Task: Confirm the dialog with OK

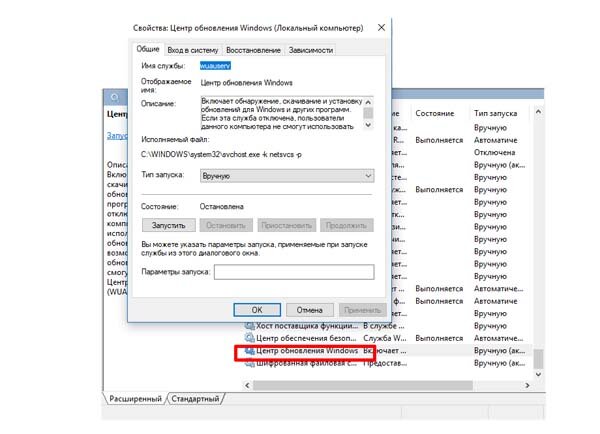Action: tap(257, 310)
